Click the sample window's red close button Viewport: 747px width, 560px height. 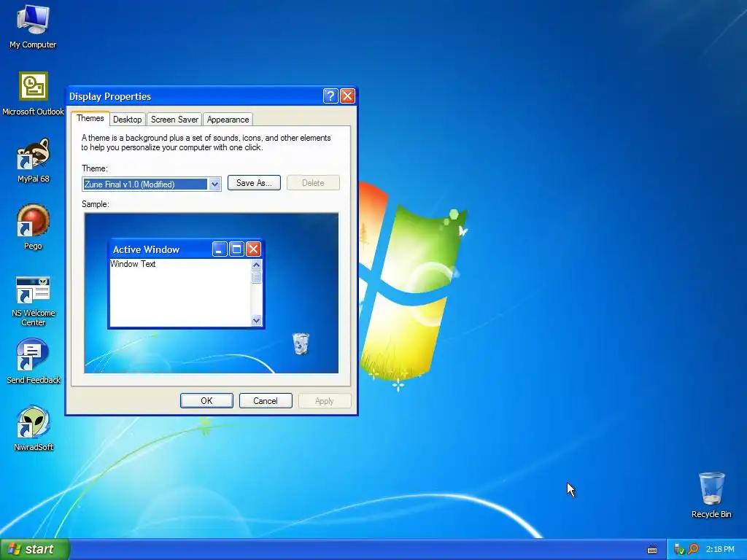click(253, 249)
